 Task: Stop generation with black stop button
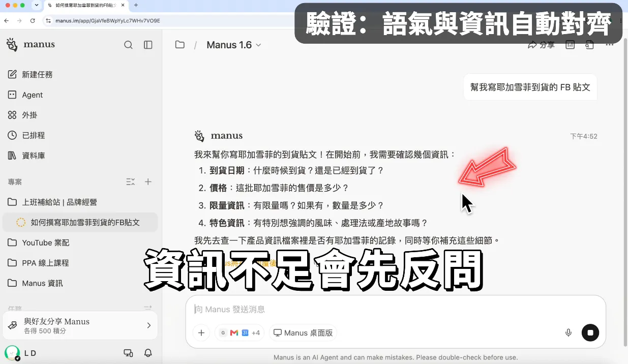590,333
